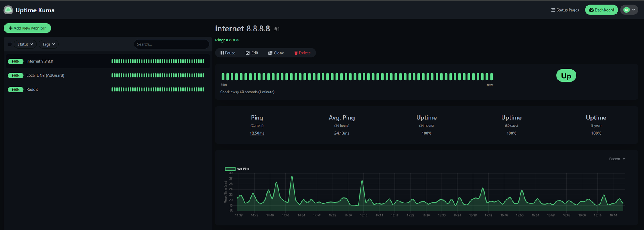Click the average ping value 24.13ms
Screen dimensions: 644x230
coord(342,133)
